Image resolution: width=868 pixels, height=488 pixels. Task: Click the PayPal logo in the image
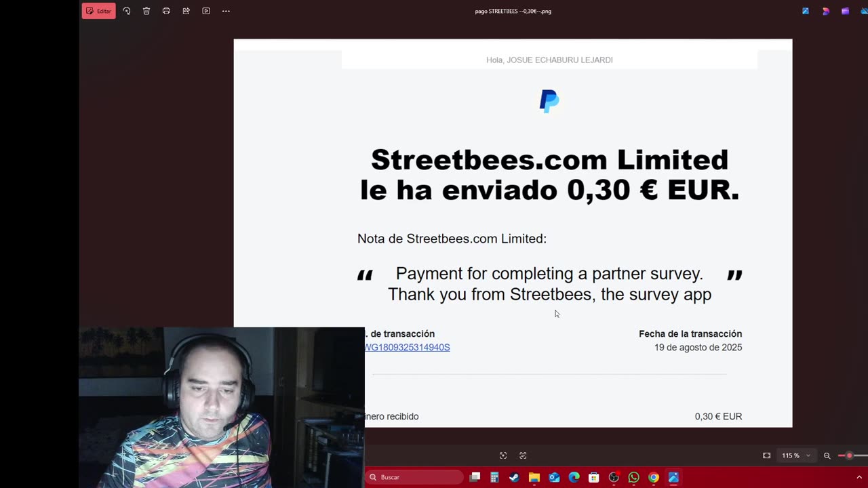coord(549,101)
